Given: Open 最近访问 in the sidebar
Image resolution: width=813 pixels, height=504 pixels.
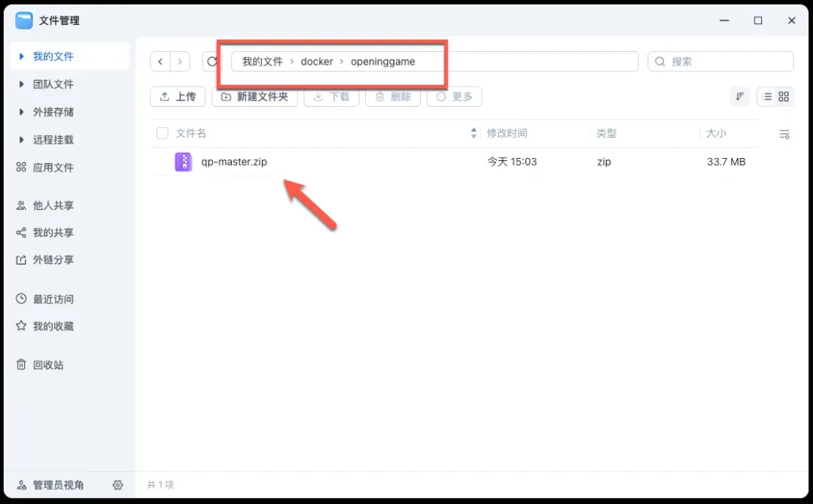Looking at the screenshot, I should pos(53,299).
